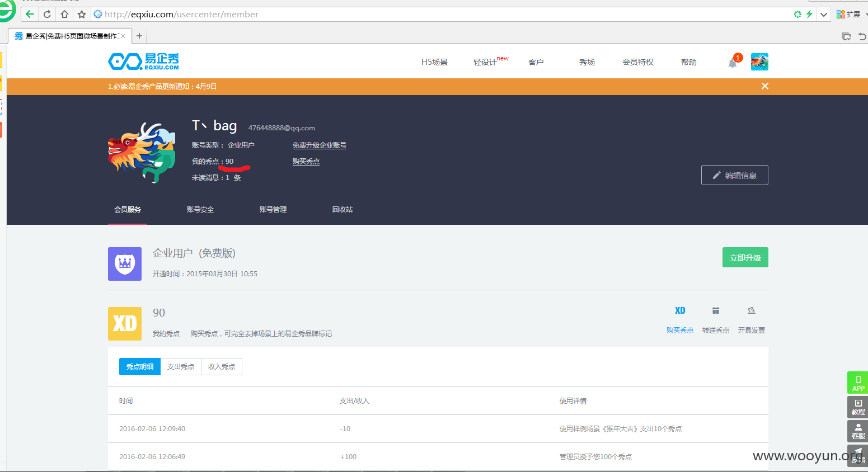
Task: Dismiss the orange notification banner
Action: point(764,86)
